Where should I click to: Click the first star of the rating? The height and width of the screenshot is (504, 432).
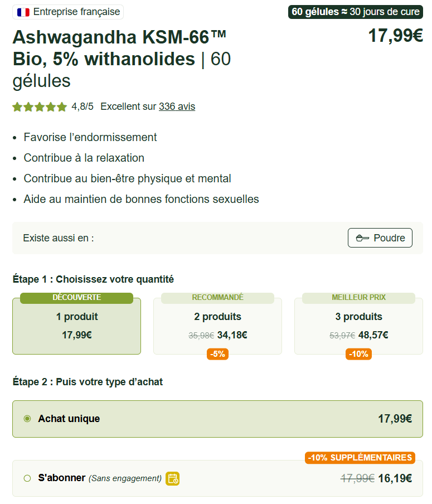17,106
